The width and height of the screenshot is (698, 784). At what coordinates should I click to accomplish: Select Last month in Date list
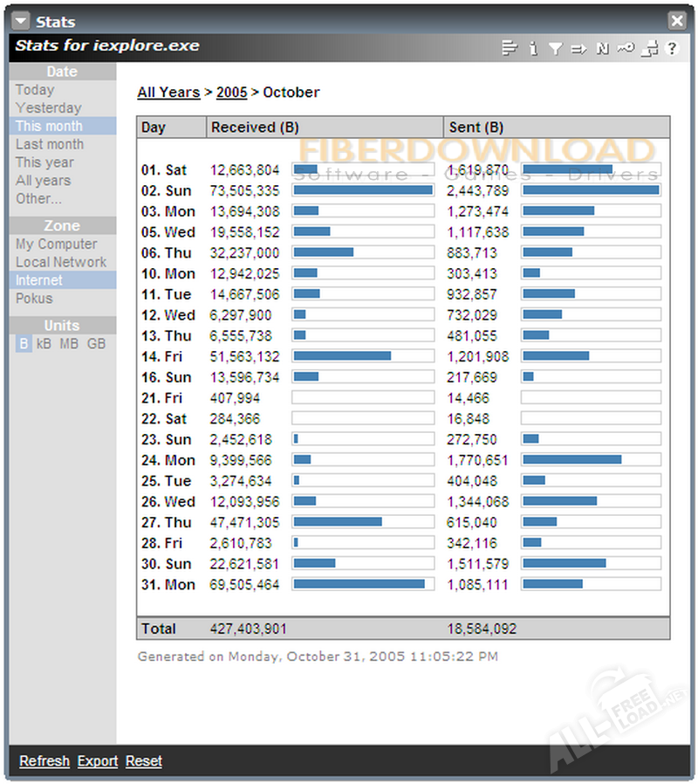pos(50,144)
